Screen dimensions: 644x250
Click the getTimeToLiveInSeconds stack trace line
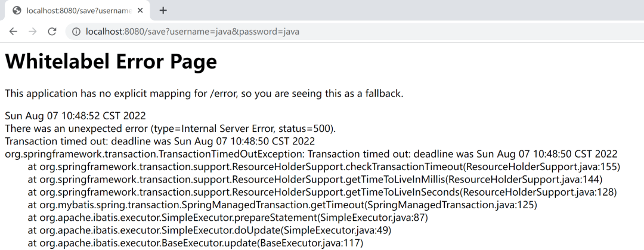point(322,192)
